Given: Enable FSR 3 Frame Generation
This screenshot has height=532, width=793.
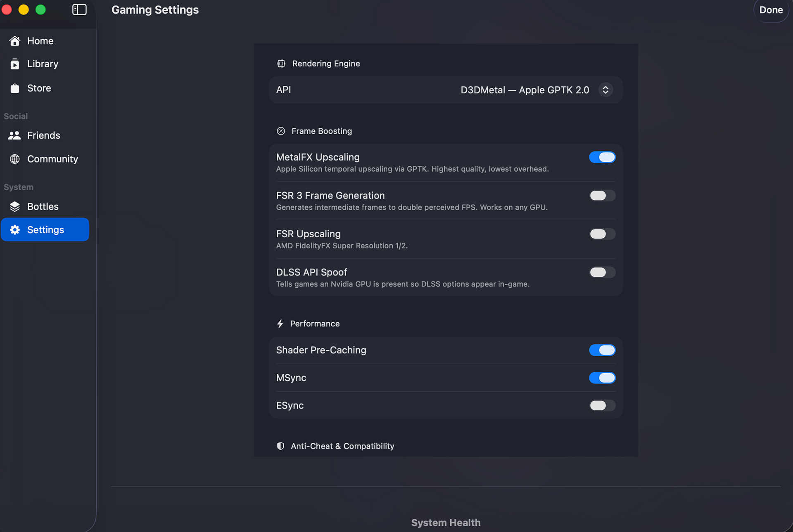Looking at the screenshot, I should [x=602, y=196].
